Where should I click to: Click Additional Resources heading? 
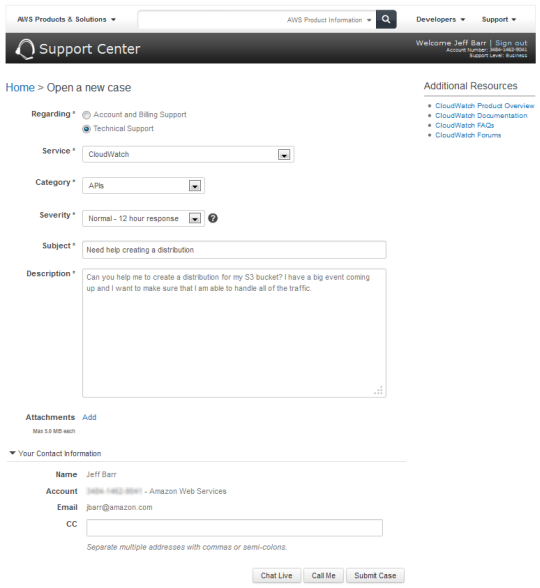(x=470, y=86)
